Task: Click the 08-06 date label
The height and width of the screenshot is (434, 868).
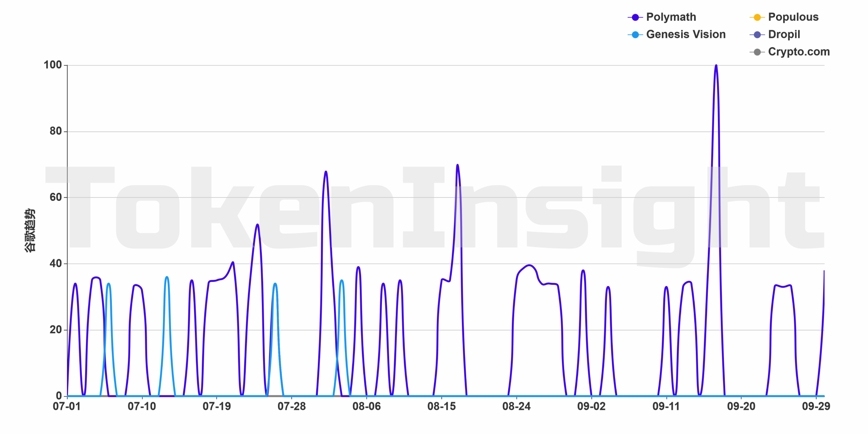Action: 367,406
